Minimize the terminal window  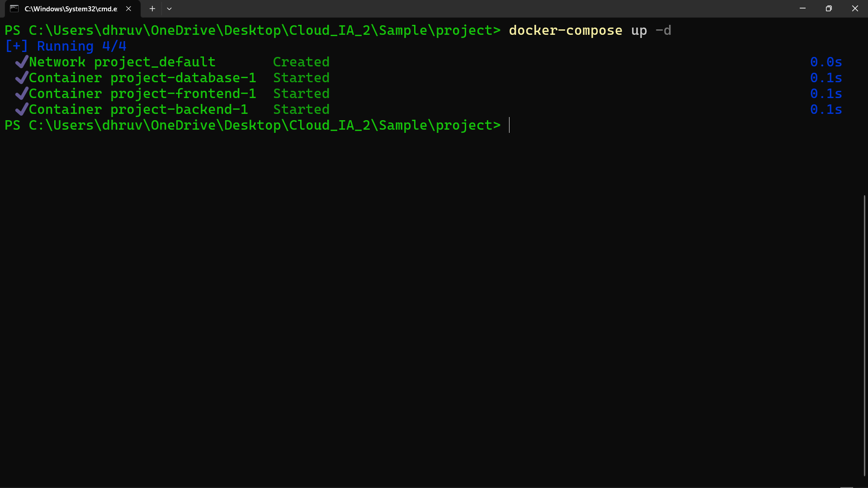[x=802, y=9]
